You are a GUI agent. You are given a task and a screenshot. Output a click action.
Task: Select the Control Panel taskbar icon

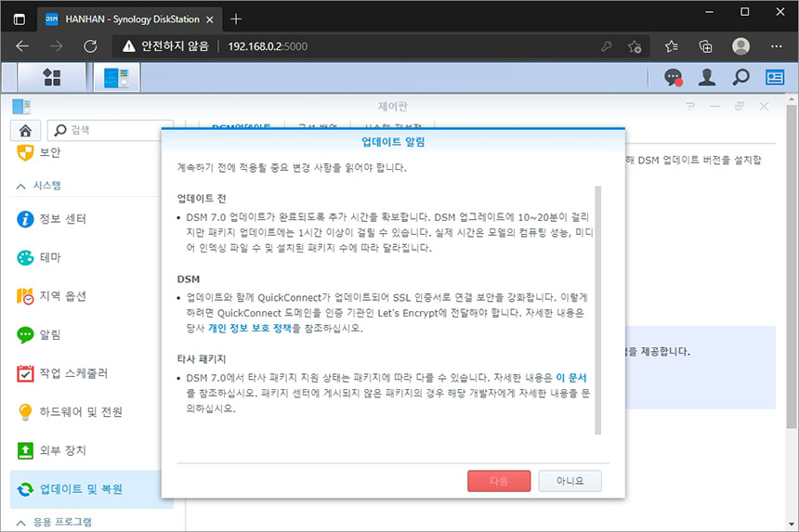click(117, 77)
